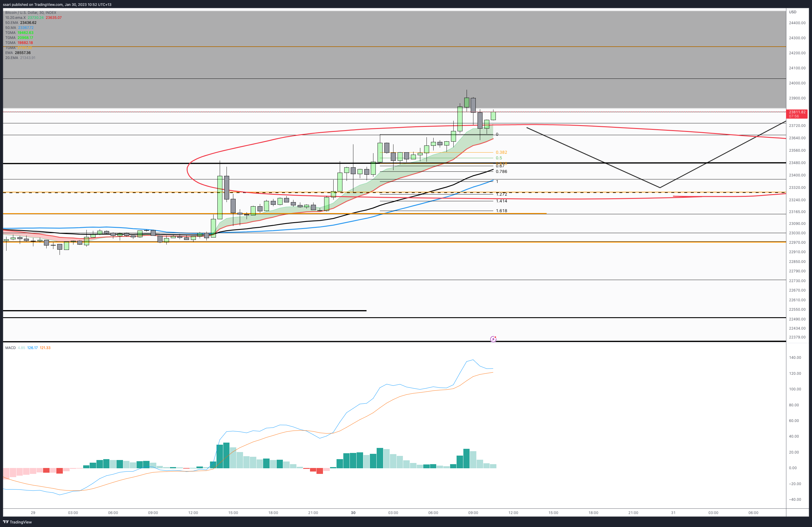The height and width of the screenshot is (527, 812).
Task: Click the 1.618 Fibonacci level label
Action: pyautogui.click(x=501, y=211)
